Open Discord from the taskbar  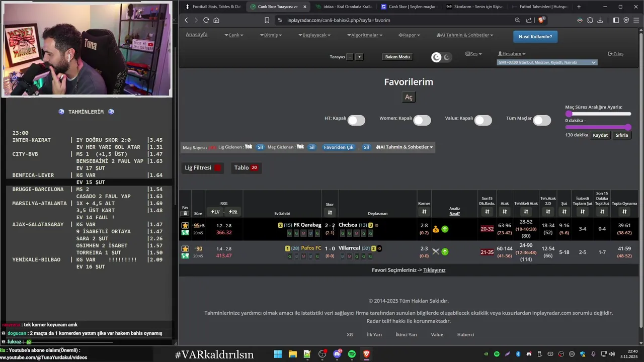(337, 354)
